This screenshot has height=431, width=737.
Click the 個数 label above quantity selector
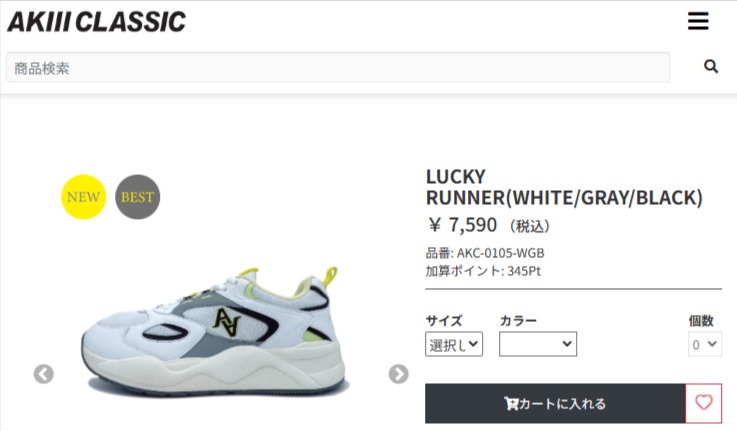[x=701, y=321]
